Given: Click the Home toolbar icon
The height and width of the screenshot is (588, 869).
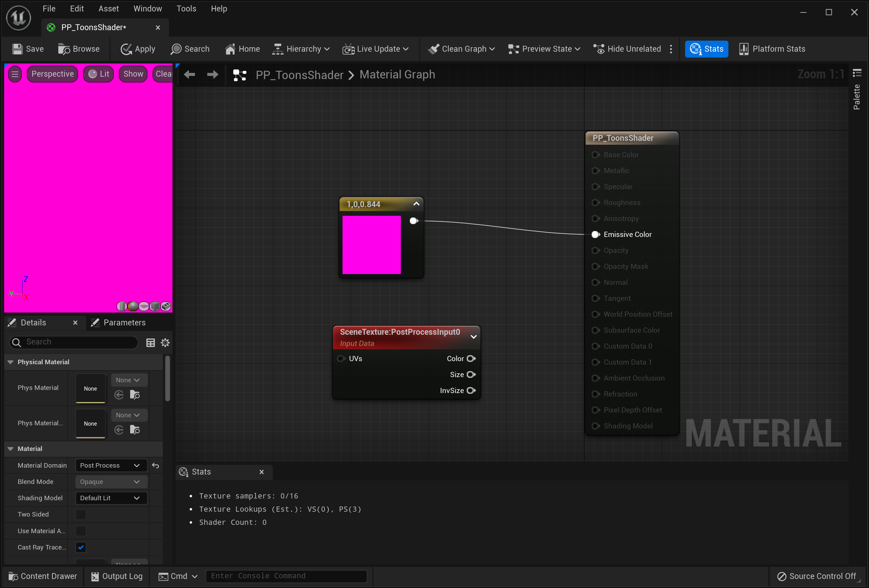Looking at the screenshot, I should [x=230, y=49].
